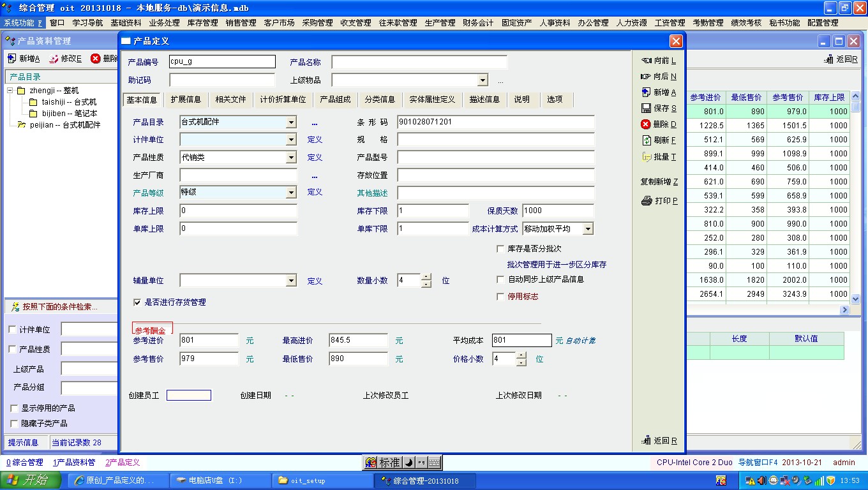Uncheck 是否进行存货管理 checkbox
Image resolution: width=868 pixels, height=490 pixels.
[137, 302]
